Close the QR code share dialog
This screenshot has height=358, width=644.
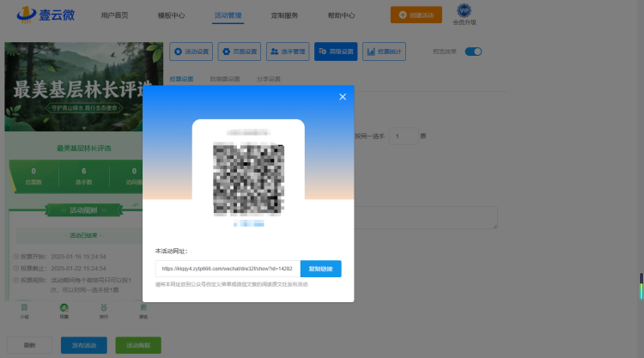coord(343,97)
